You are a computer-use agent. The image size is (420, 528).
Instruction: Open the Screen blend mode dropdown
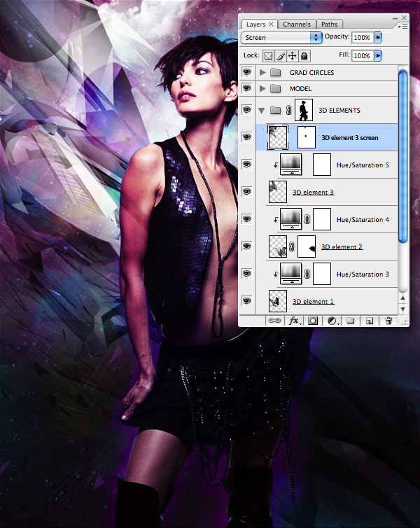[281, 37]
